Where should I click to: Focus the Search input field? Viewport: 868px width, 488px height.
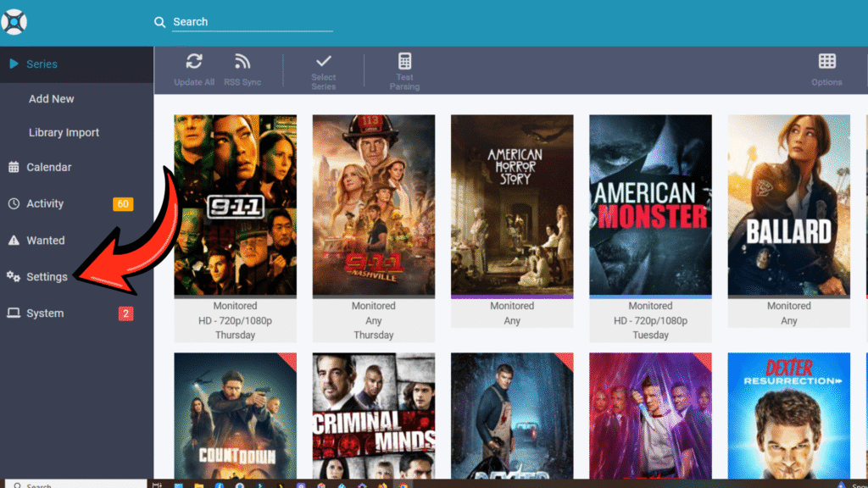(252, 22)
